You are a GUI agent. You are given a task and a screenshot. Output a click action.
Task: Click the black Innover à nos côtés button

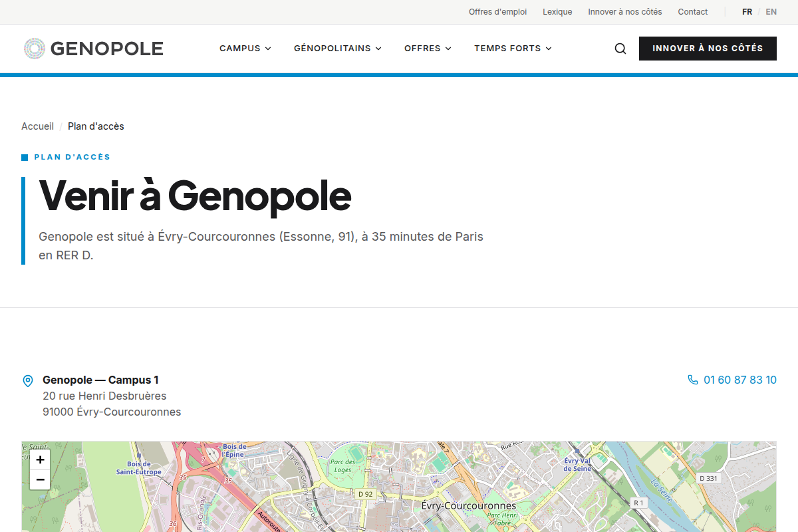point(708,49)
